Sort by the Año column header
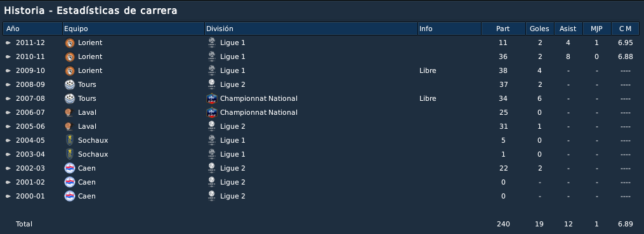644x234 pixels. (32, 29)
